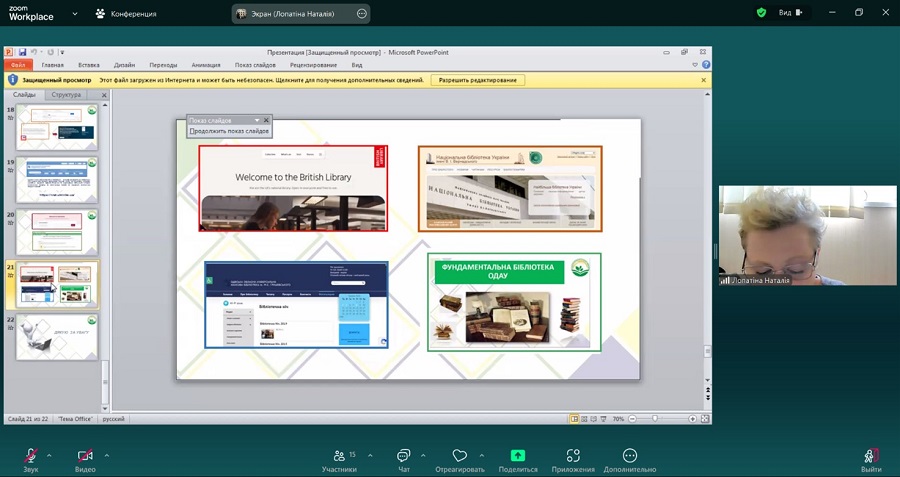Open the Показ слайдов ribbon tab
Screen dimensions: 900x477
point(255,65)
